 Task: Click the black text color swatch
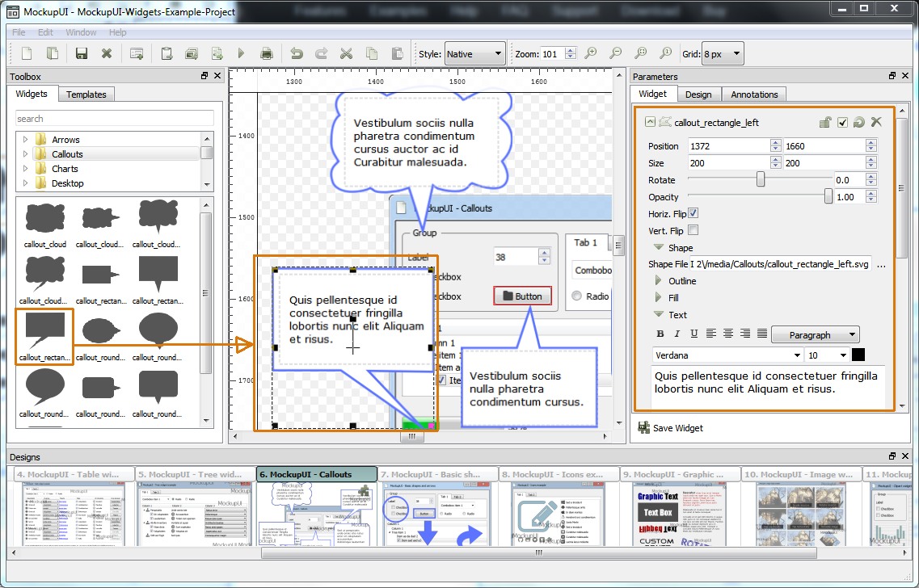pos(858,355)
